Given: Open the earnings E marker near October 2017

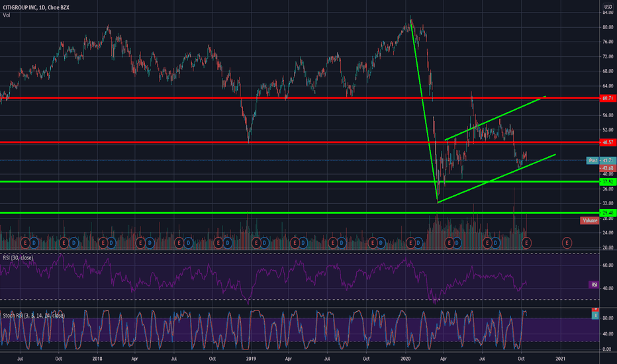Looking at the screenshot, I should click(64, 243).
